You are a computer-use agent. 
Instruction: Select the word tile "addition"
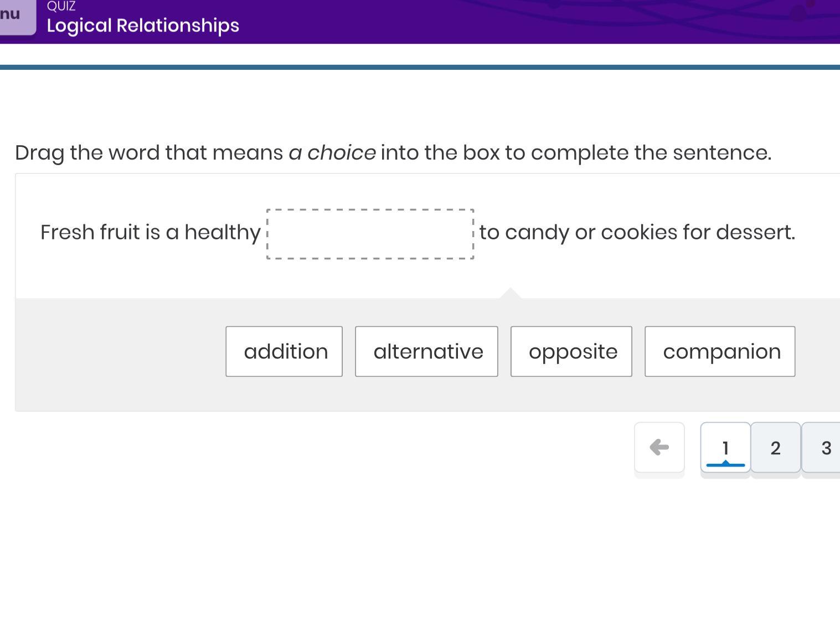pyautogui.click(x=284, y=351)
